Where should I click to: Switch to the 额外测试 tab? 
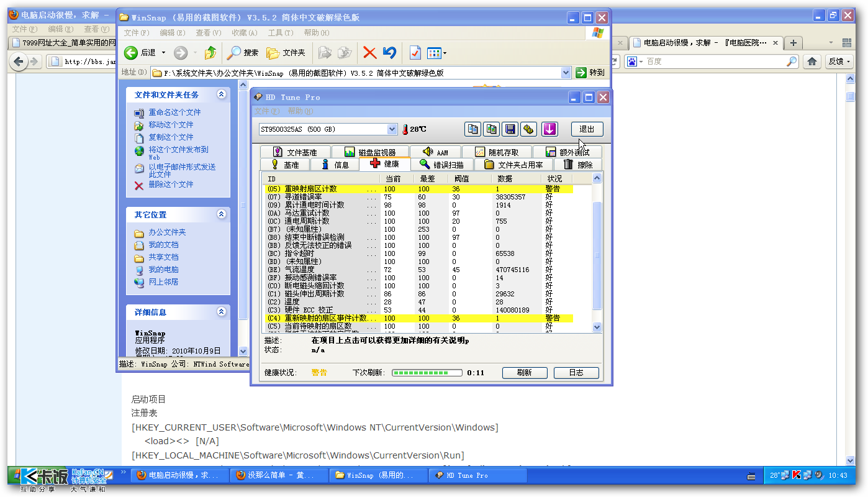point(567,152)
